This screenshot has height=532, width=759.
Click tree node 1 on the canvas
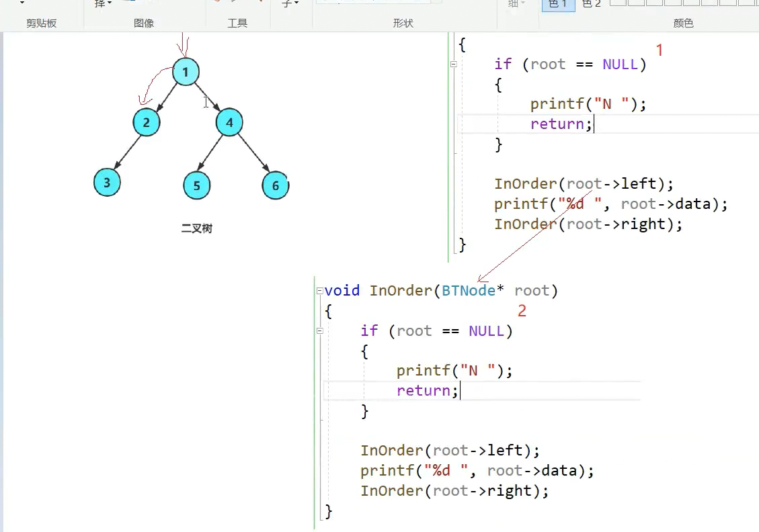[186, 72]
